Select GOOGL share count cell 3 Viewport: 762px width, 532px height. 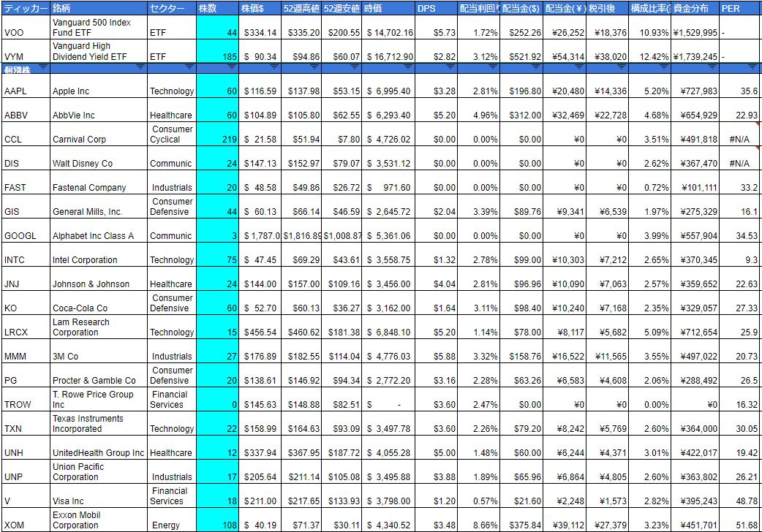point(218,230)
